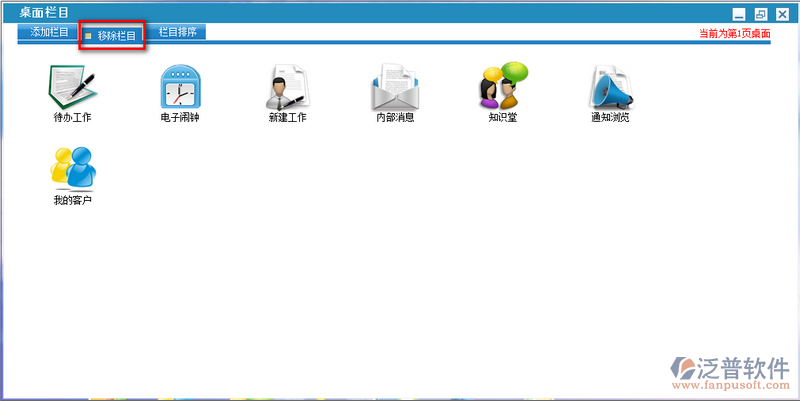
Task: Select the 移除栏目 tab
Action: (113, 35)
